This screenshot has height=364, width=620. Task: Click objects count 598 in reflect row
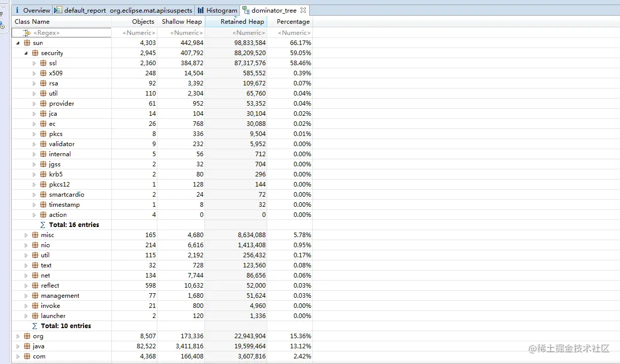[150, 286]
